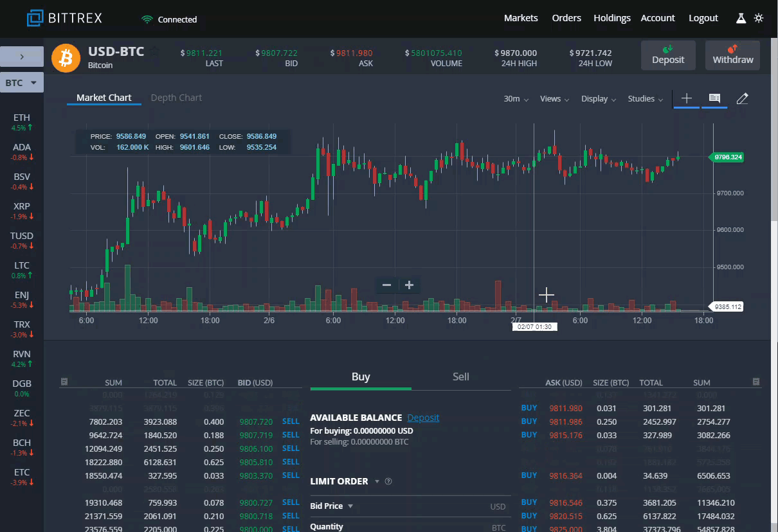This screenshot has height=532, width=778.
Task: Click BUY for ask 9815.176
Action: click(529, 435)
